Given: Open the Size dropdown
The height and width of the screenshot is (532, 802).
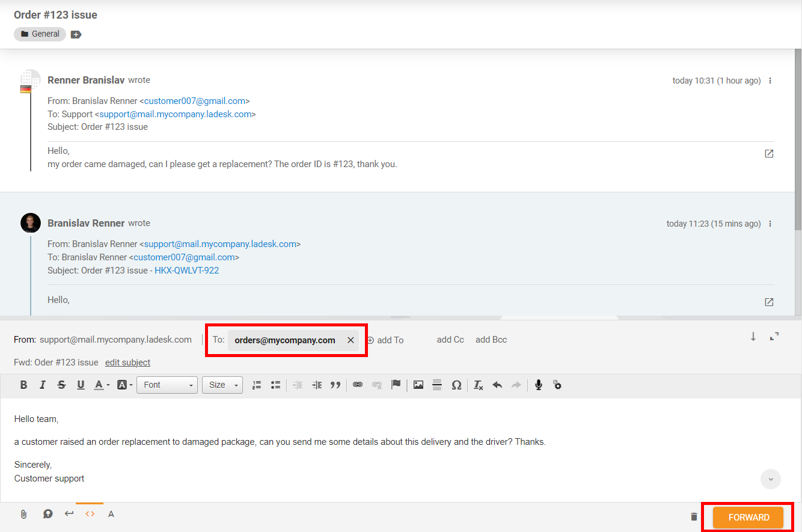Looking at the screenshot, I should pos(222,385).
